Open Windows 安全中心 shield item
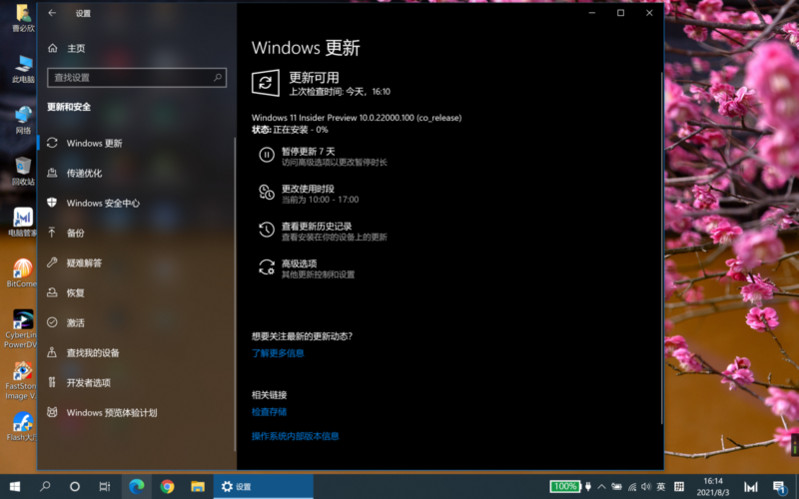The image size is (799, 499). 102,203
